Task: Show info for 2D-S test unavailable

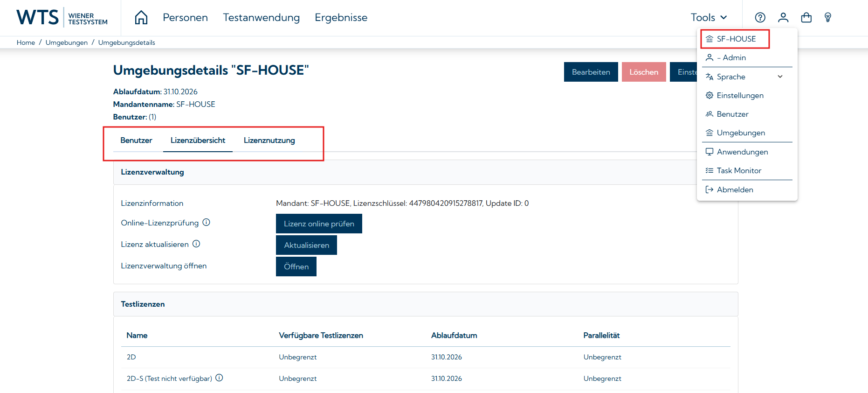Action: click(219, 378)
